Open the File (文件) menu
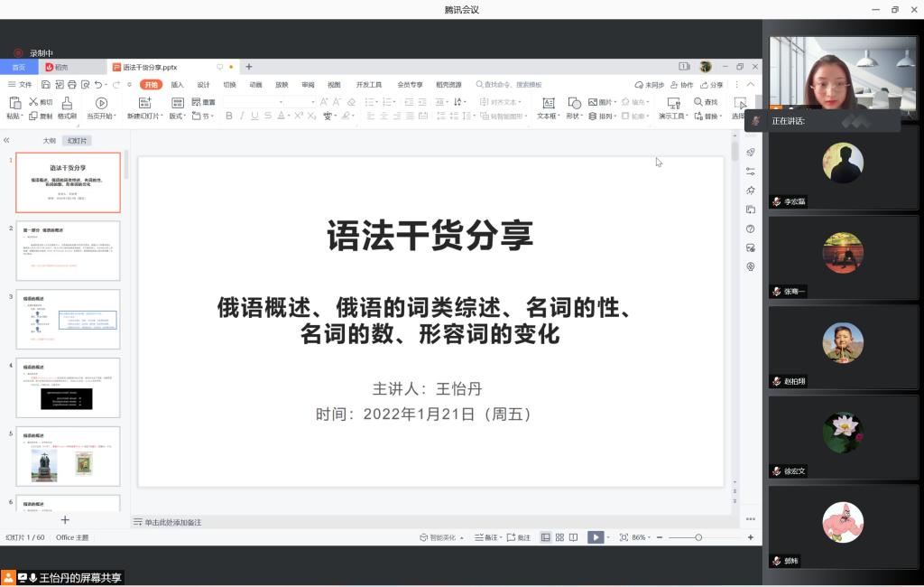 click(20, 85)
